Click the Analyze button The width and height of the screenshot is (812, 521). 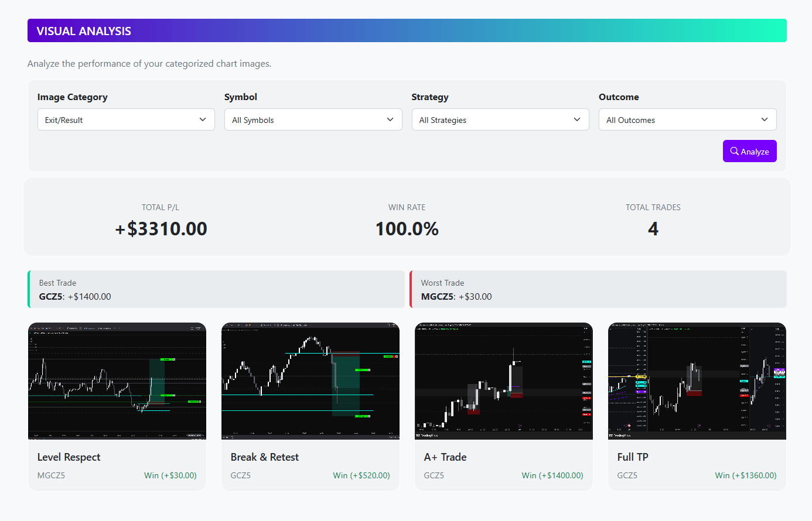[749, 151]
